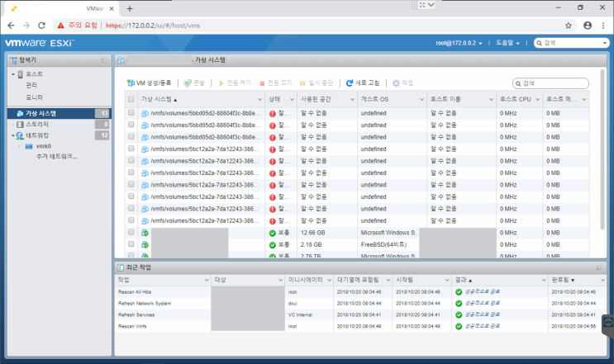
Task: Open the browser profile avatar icon
Action: coord(588,26)
